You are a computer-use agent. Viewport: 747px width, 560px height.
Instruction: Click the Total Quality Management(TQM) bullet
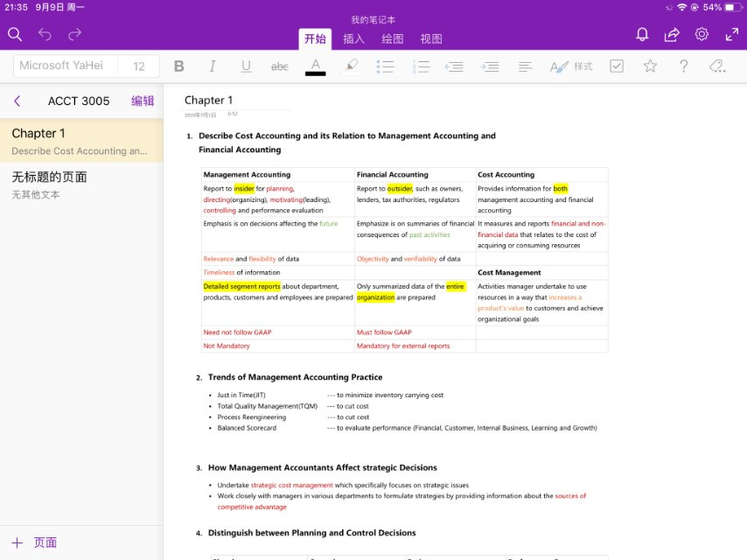tap(268, 406)
